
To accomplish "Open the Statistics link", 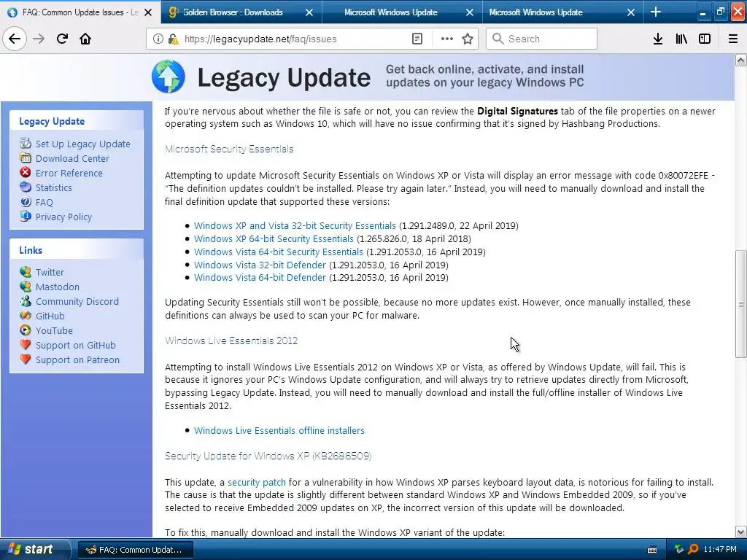I will pos(54,187).
